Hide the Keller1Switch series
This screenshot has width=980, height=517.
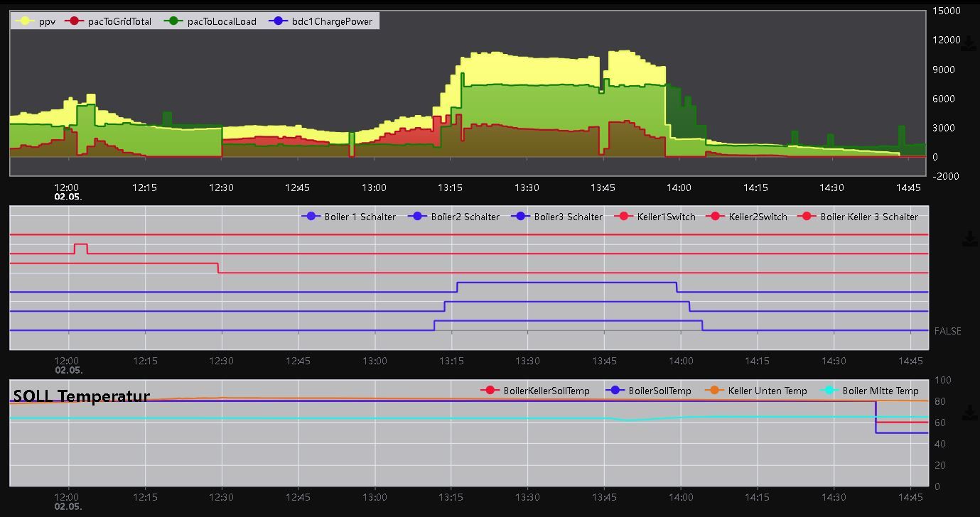(655, 217)
